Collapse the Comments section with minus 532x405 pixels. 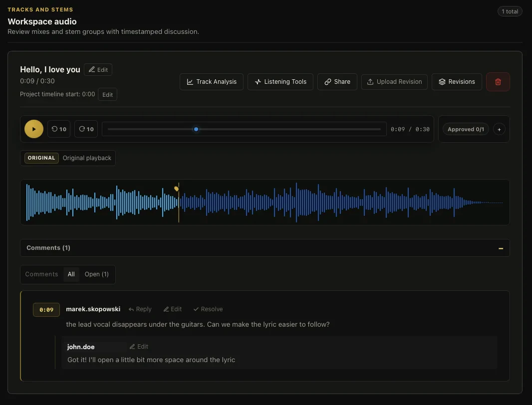click(501, 248)
